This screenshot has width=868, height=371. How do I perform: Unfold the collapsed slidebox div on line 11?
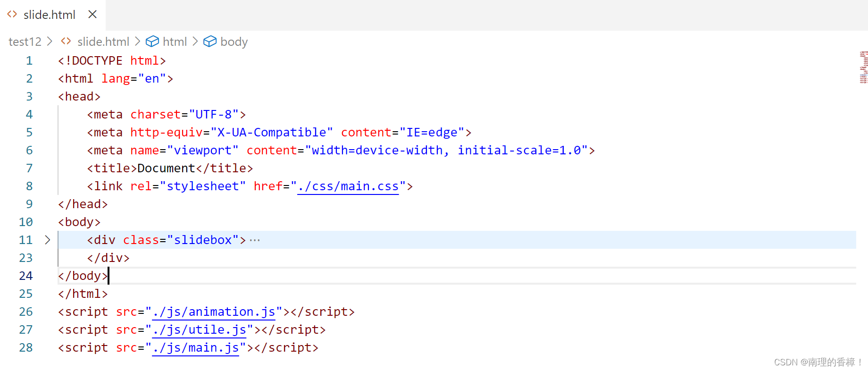coord(47,240)
